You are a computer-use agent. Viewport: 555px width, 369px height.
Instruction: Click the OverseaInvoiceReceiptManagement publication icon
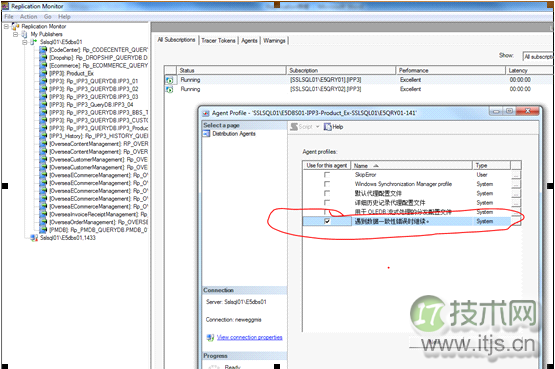coord(43,214)
